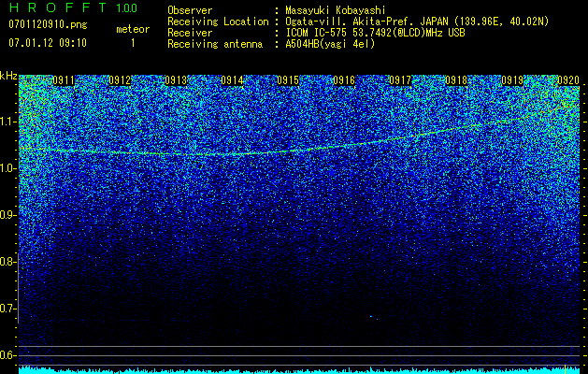Click the meteor count value 1
Image resolution: width=588 pixels, height=374 pixels.
pyautogui.click(x=133, y=43)
